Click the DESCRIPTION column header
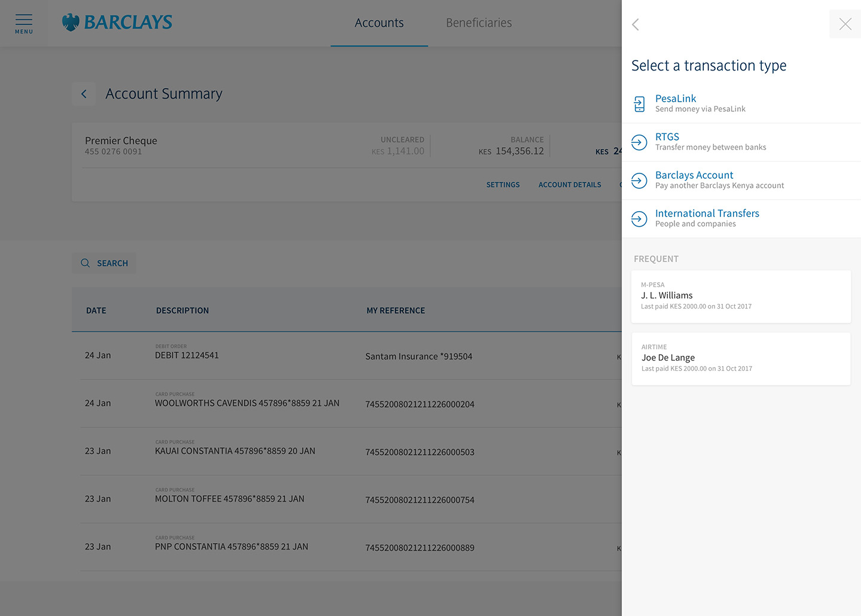 point(182,310)
